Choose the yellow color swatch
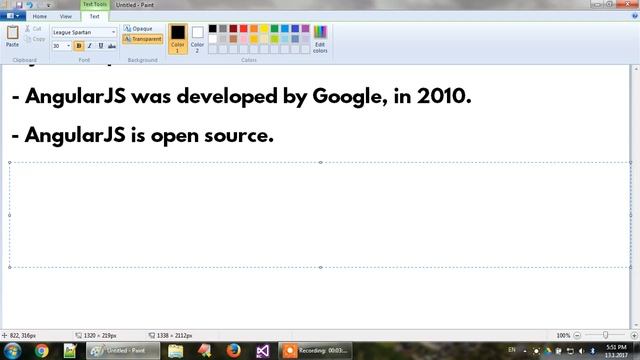Image resolution: width=640 pixels, height=360 pixels. pyautogui.click(x=264, y=28)
